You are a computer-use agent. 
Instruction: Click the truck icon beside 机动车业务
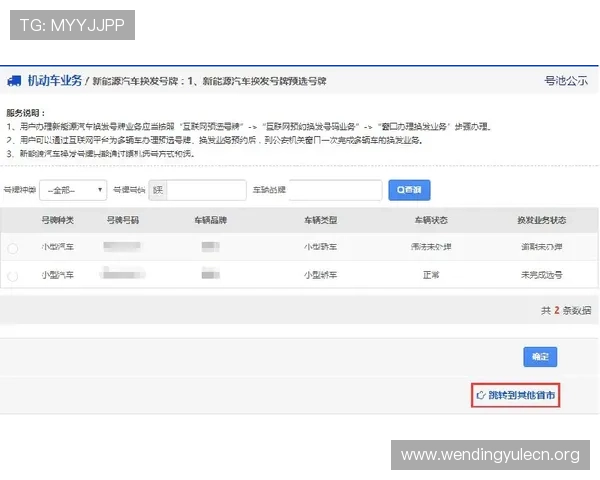click(14, 81)
